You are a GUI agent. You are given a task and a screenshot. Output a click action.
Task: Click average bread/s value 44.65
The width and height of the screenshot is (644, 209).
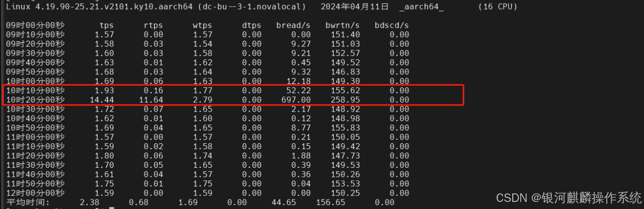(284, 202)
